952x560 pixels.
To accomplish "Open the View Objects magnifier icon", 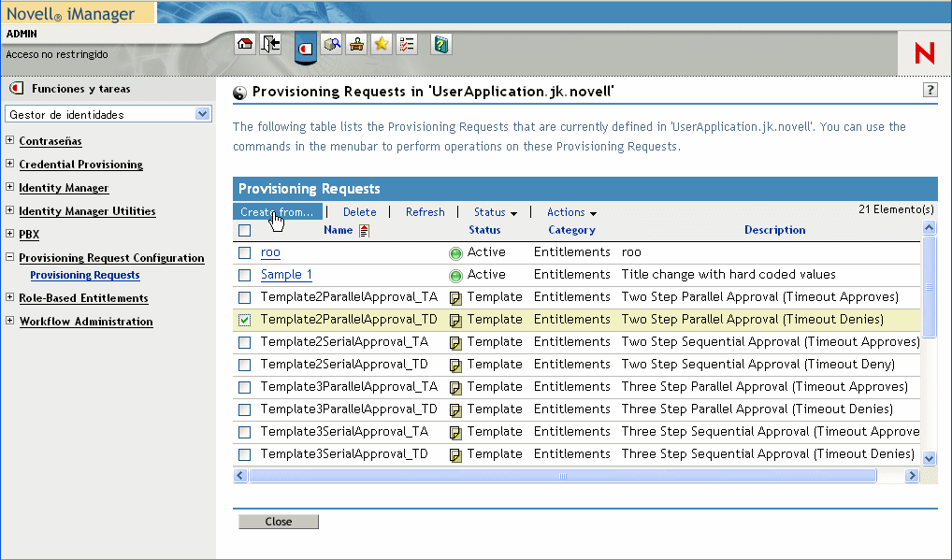I will (331, 44).
